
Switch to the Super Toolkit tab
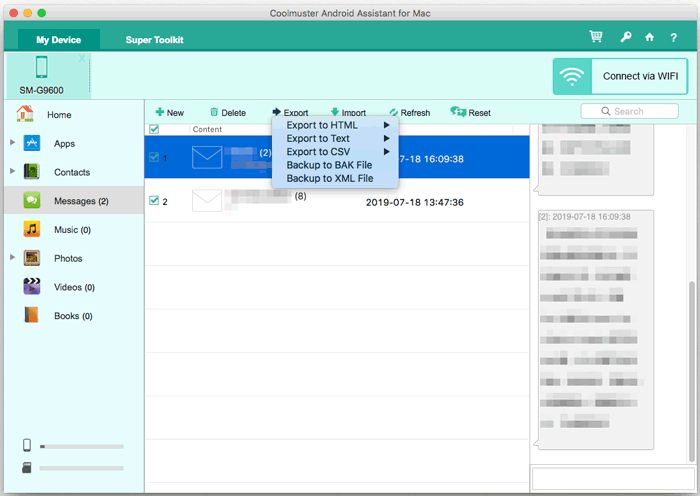154,40
